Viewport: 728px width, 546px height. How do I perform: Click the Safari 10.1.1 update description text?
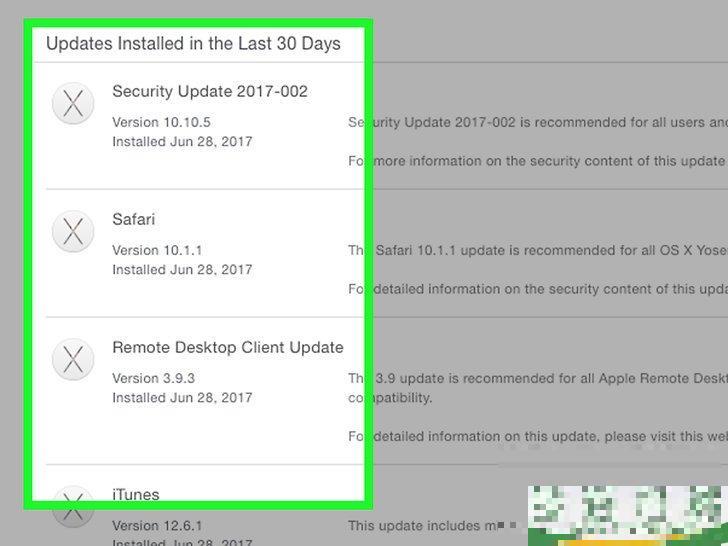click(x=538, y=251)
